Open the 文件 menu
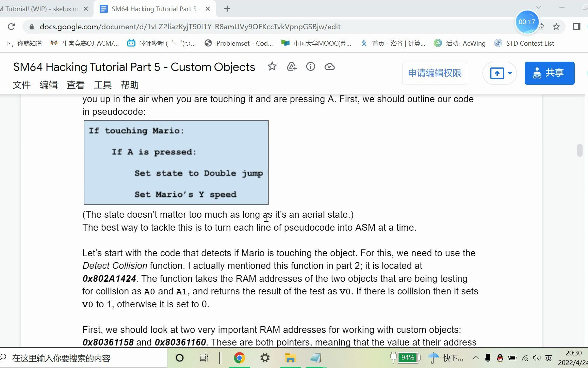The width and height of the screenshot is (588, 368). [22, 85]
